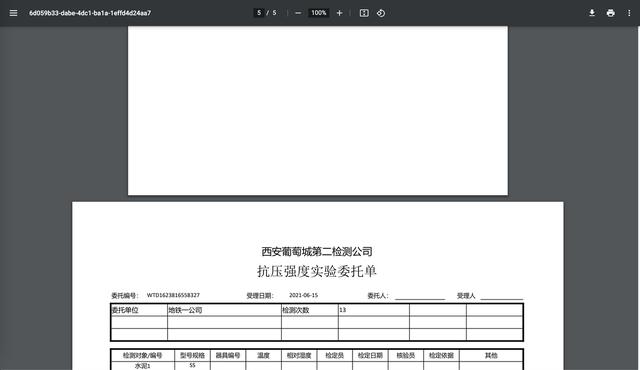The image size is (640, 370).
Task: Zoom in with the plus icon
Action: 339,13
